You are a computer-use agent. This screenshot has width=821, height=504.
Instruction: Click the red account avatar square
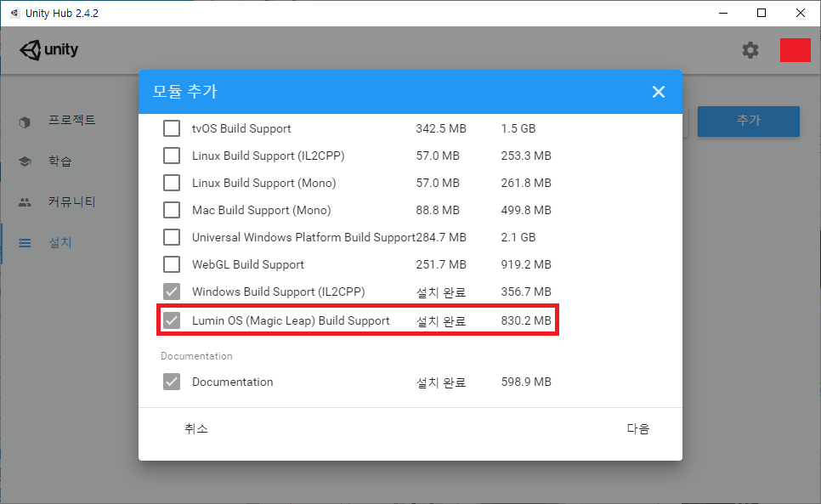[795, 50]
